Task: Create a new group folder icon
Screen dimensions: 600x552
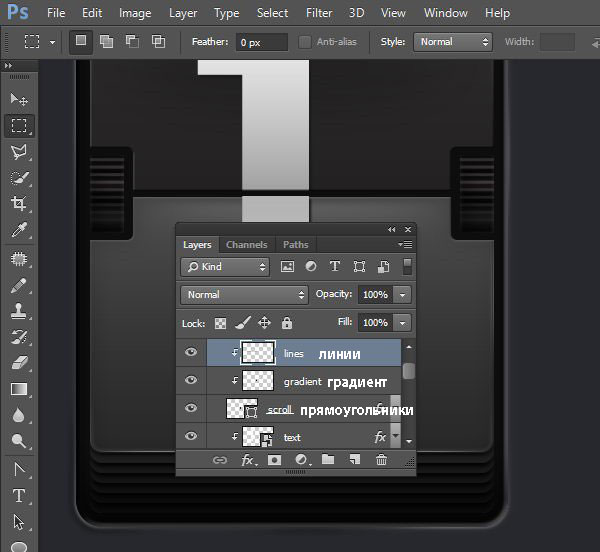Action: point(328,460)
